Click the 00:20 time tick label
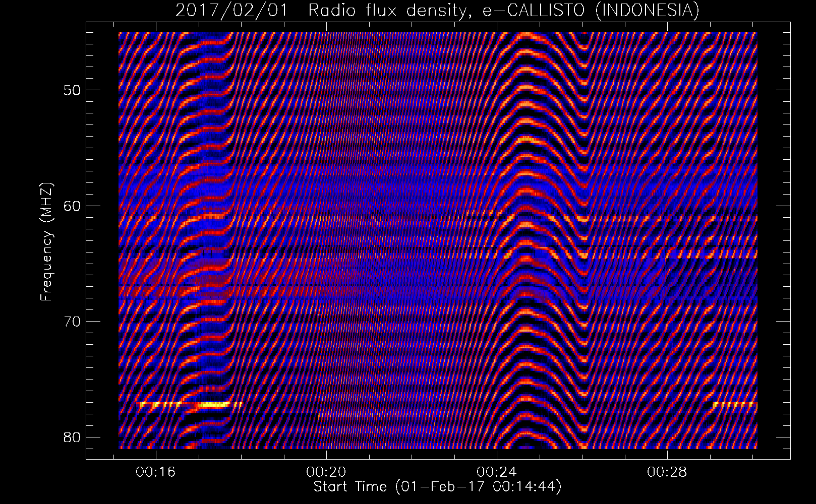This screenshot has width=816, height=504. click(326, 472)
